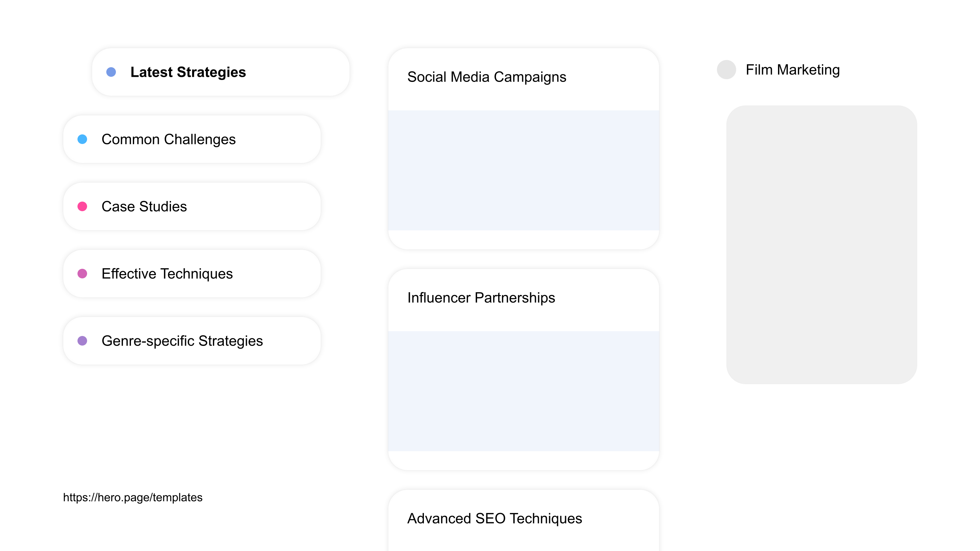Open the Common Challenges section
980x551 pixels.
[192, 139]
